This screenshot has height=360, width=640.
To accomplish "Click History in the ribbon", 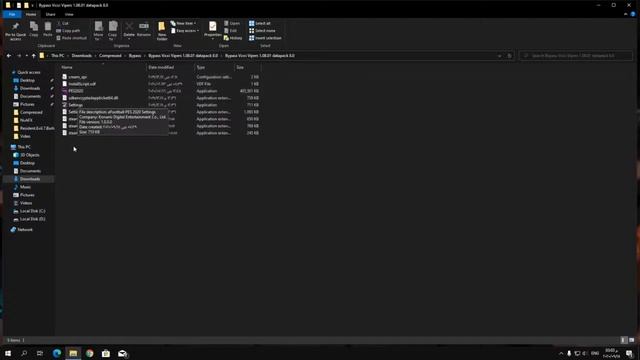I will tap(233, 38).
